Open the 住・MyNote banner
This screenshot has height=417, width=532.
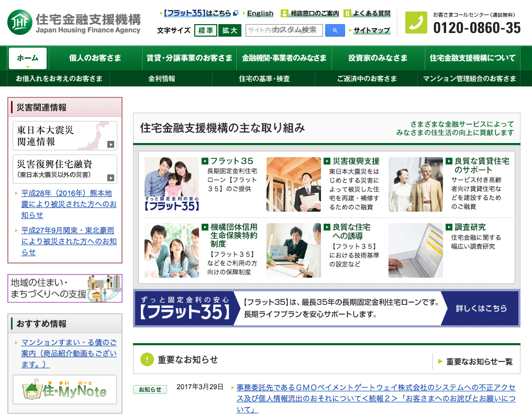coord(65,390)
